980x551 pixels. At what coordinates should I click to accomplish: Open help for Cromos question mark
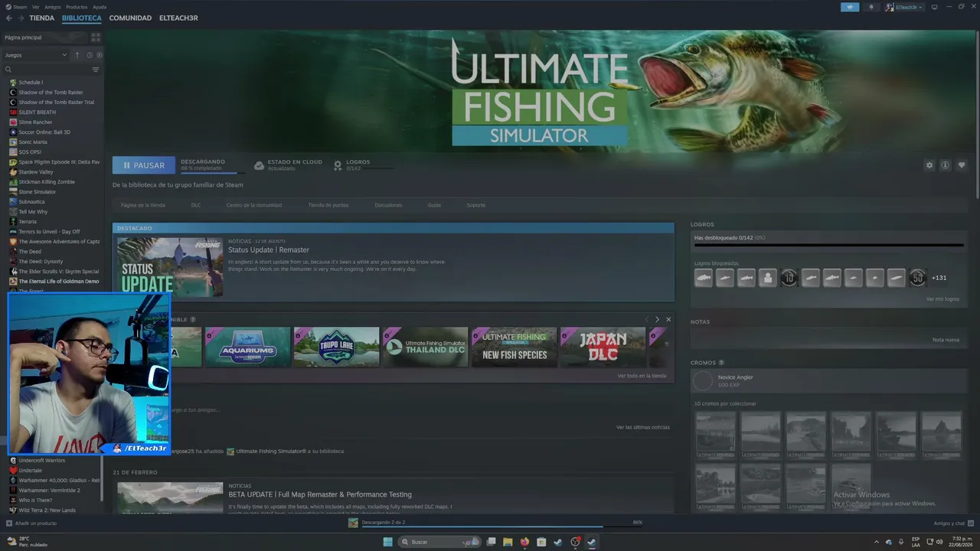pyautogui.click(x=721, y=363)
